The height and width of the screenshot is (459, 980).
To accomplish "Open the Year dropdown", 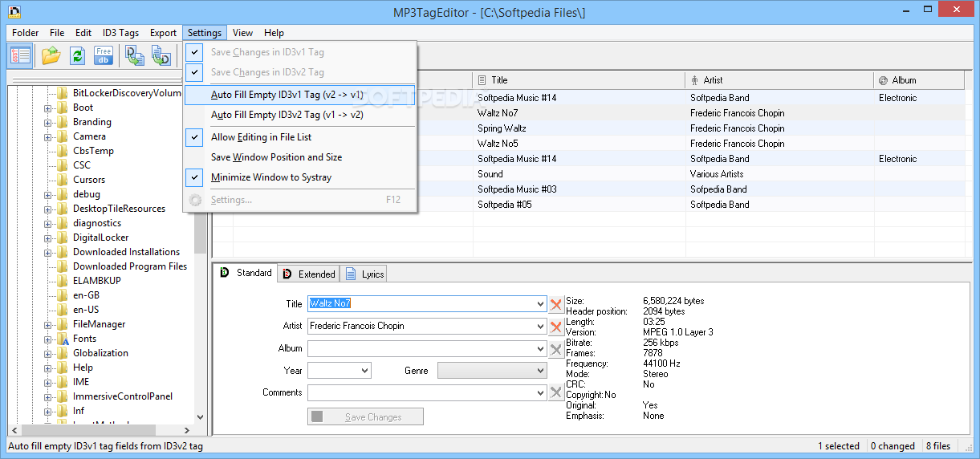I will pos(365,371).
